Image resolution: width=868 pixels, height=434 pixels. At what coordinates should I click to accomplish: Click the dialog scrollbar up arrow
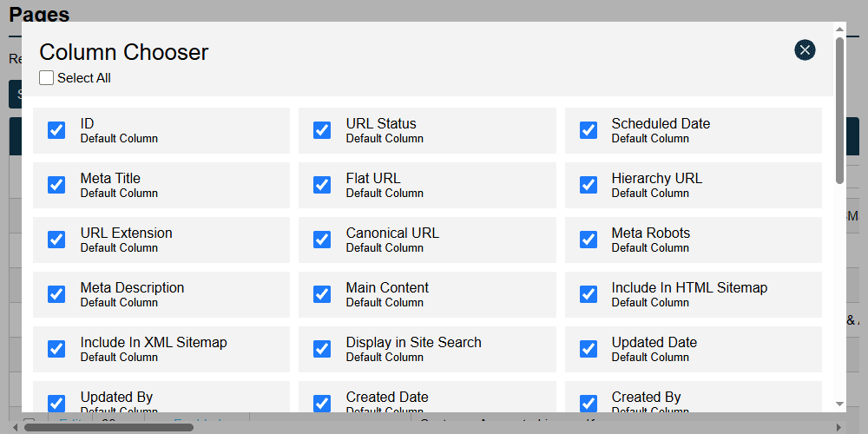pyautogui.click(x=839, y=29)
